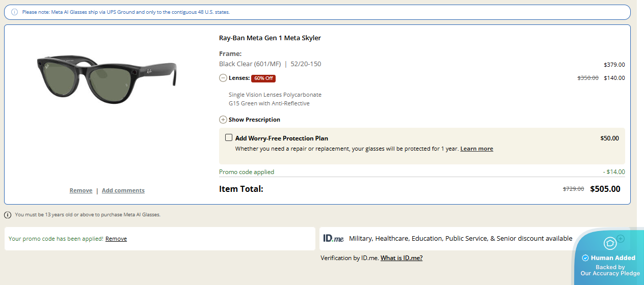Viewport: 644px width, 285px height.
Task: Click the Backed by Our Accuracy Pledge text
Action: click(x=610, y=270)
